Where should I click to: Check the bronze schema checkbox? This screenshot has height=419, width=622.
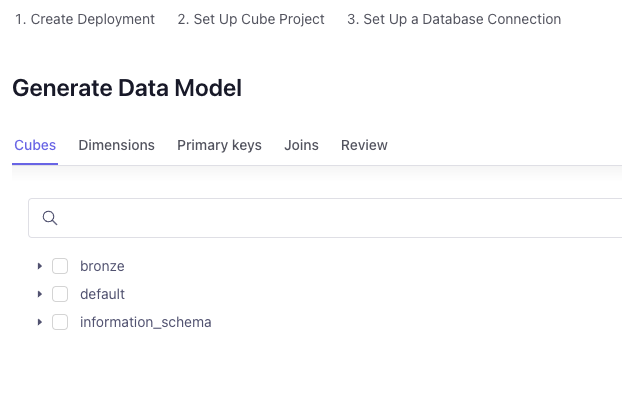60,266
